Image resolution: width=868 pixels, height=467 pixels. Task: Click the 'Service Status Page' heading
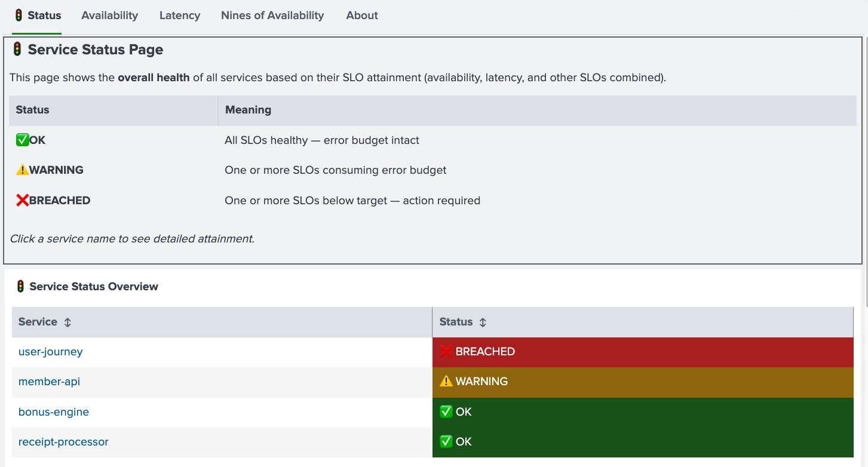96,50
